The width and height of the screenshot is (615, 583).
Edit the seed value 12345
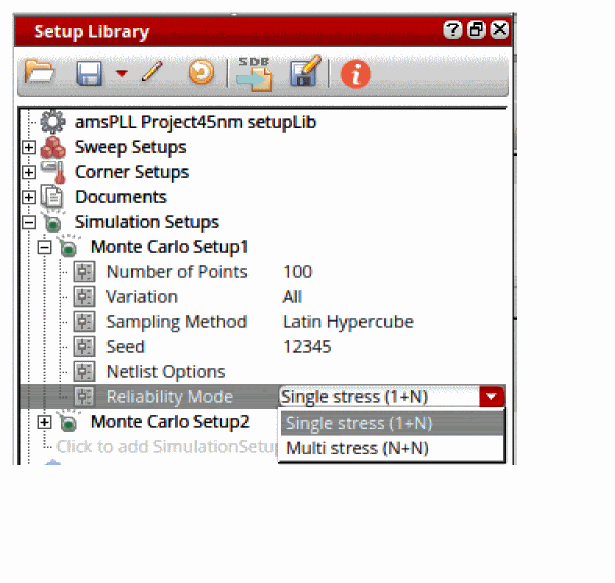[307, 347]
